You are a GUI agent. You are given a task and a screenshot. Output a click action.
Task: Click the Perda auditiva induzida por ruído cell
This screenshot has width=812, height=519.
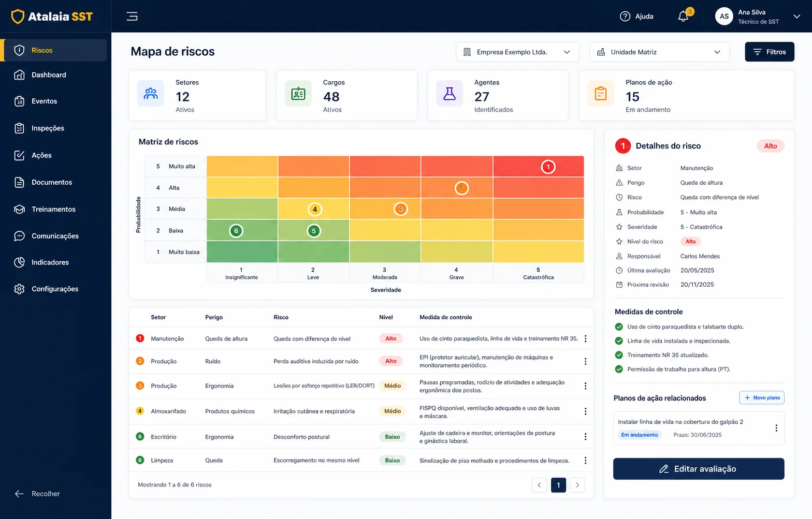[316, 361]
